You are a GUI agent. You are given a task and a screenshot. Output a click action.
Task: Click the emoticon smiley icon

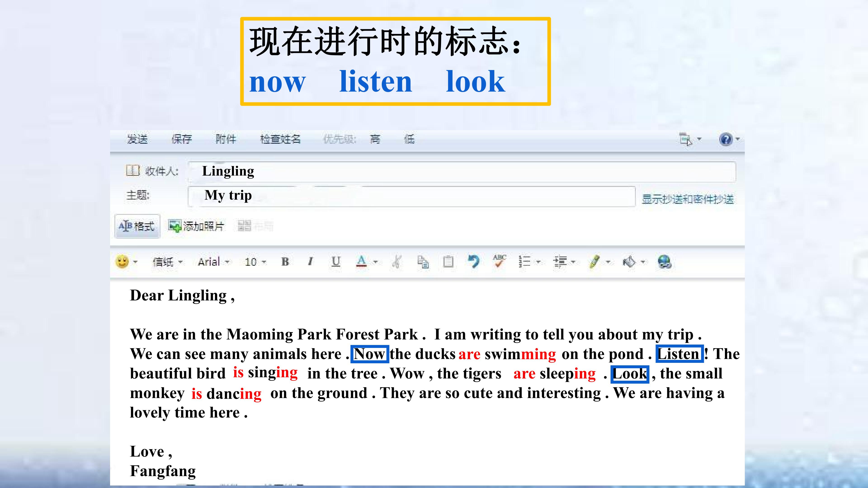coord(122,262)
